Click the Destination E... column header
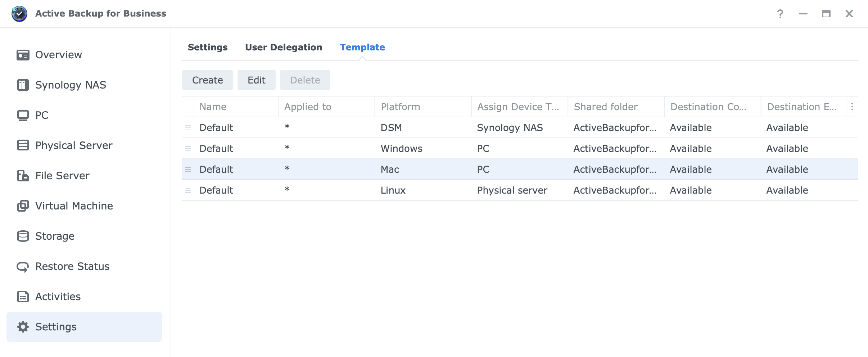The height and width of the screenshot is (357, 868). click(x=803, y=107)
